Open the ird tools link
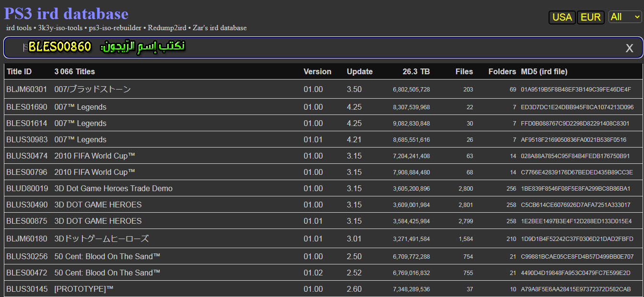The height and width of the screenshot is (297, 644). (x=19, y=28)
